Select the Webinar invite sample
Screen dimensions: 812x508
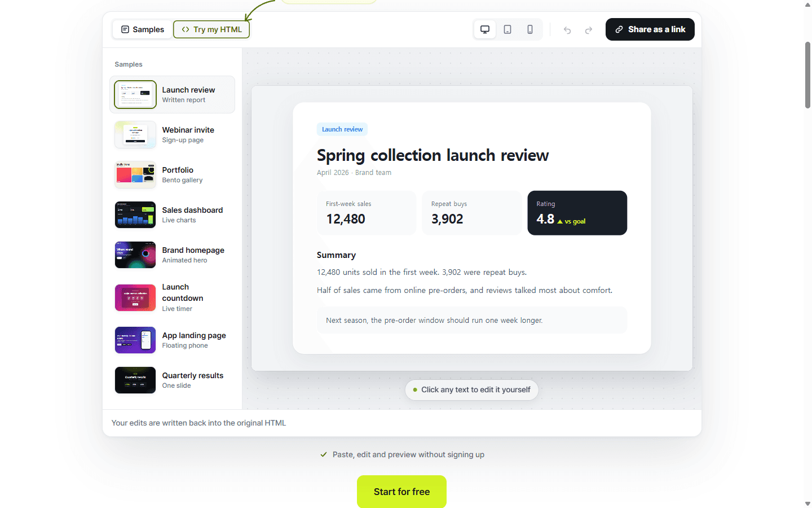[x=172, y=135]
